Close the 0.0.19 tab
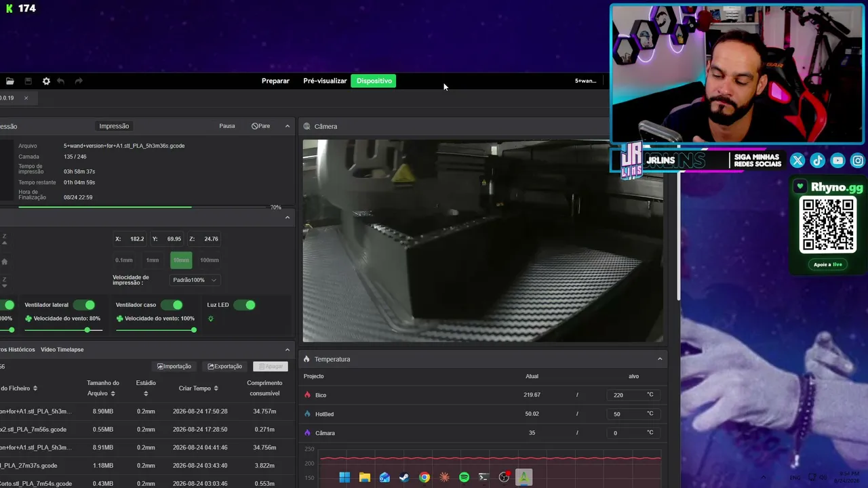Screen dimensions: 868x488 tap(26, 98)
